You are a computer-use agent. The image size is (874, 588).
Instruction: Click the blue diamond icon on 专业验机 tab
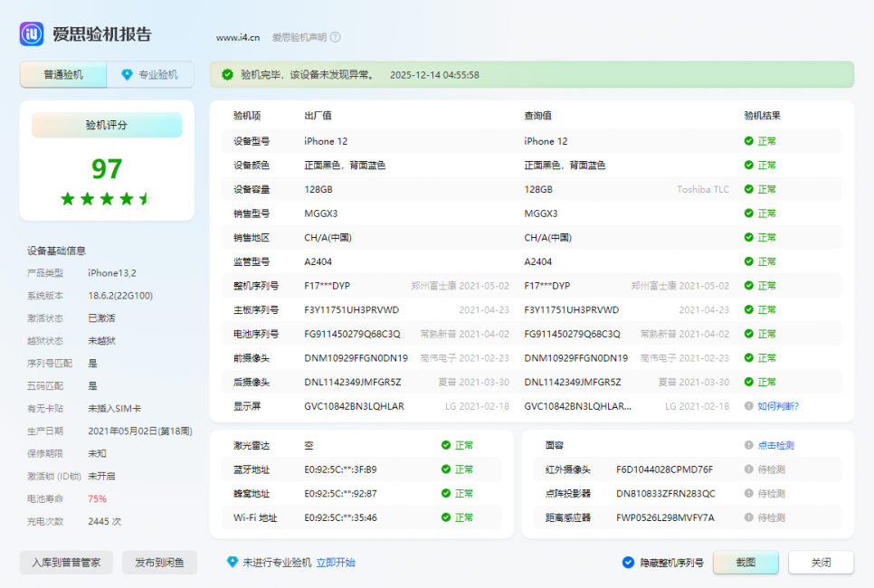click(x=126, y=74)
